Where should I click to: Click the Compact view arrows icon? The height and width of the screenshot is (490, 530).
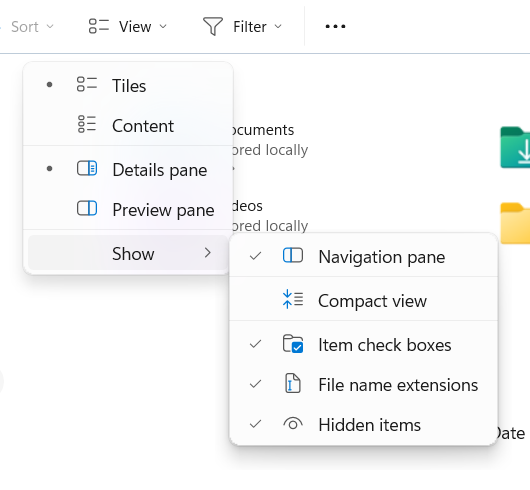[x=293, y=299]
